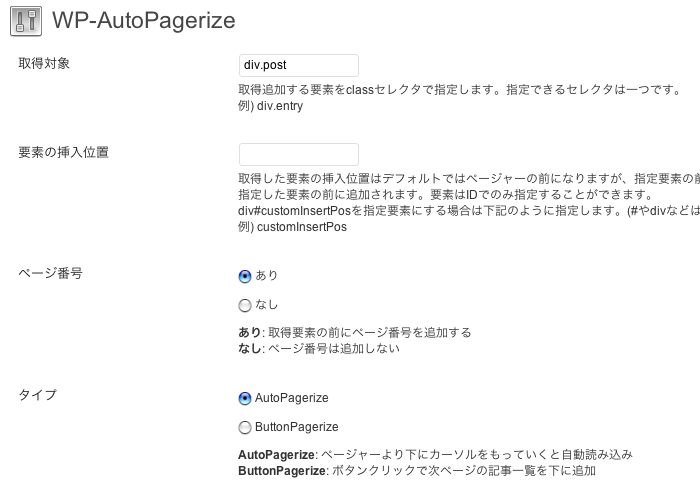Viewport: 700px width, 490px height.
Task: Focus the empty 要素の挿入位置 input field
Action: pyautogui.click(x=299, y=154)
